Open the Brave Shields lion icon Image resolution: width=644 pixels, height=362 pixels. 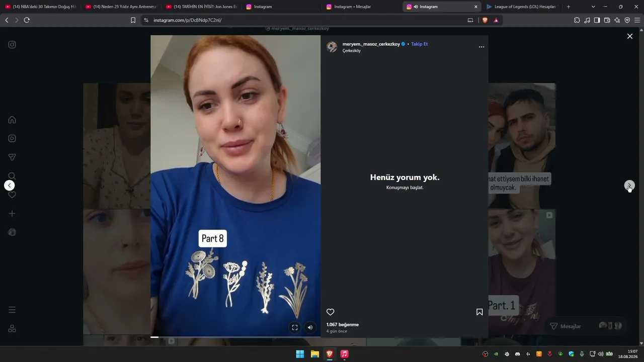pos(485,20)
